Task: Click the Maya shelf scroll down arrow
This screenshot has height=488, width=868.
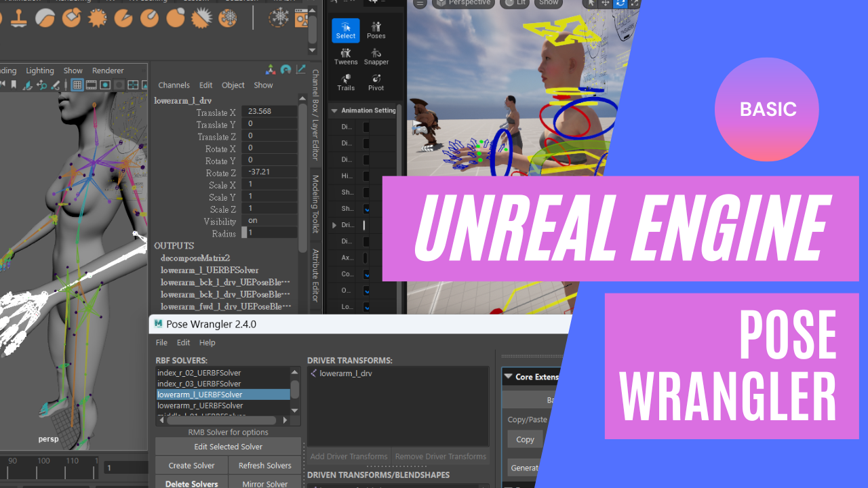Action: 312,51
